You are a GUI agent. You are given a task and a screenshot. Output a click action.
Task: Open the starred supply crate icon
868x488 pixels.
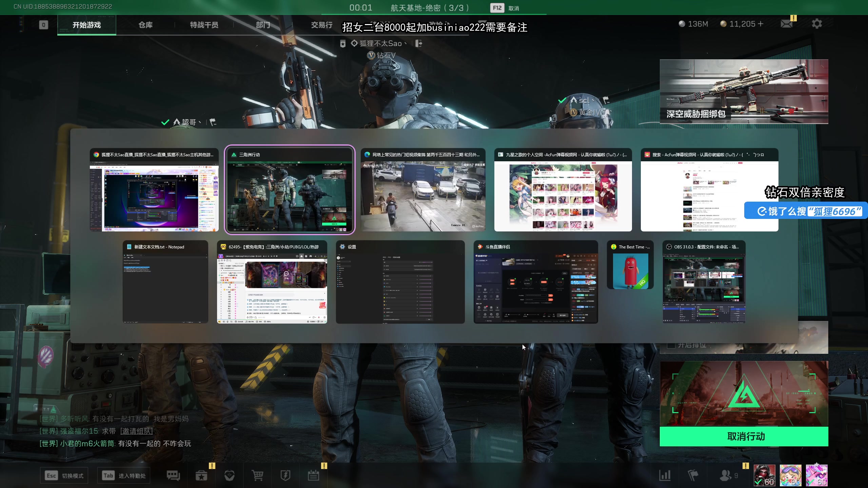click(x=201, y=475)
